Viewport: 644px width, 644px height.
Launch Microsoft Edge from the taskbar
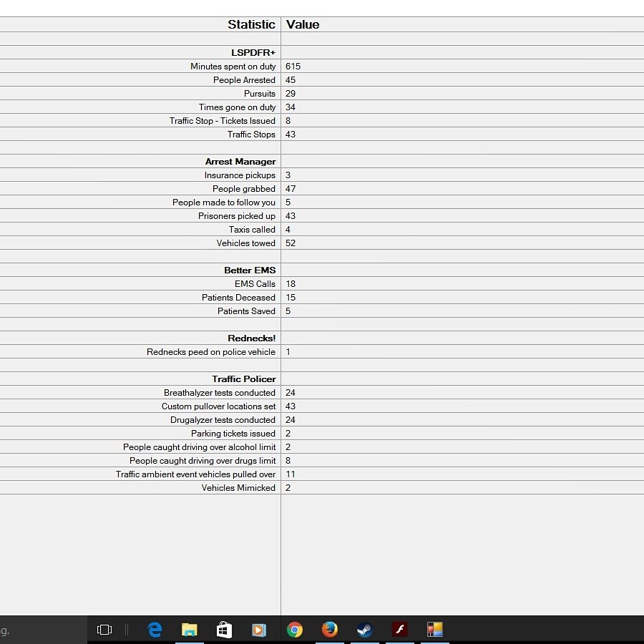[155, 630]
